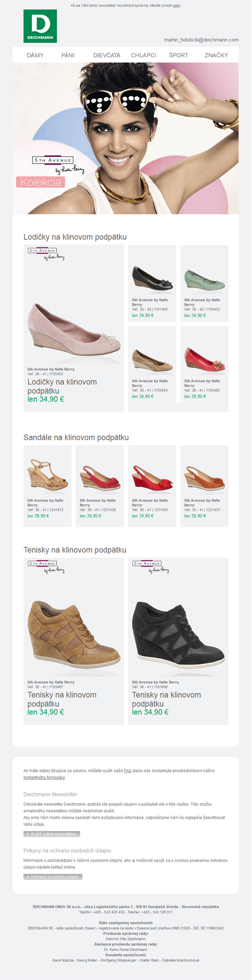Click the 5th Avenue logo on banner
This screenshot has width=252, height=980.
[x=58, y=165]
